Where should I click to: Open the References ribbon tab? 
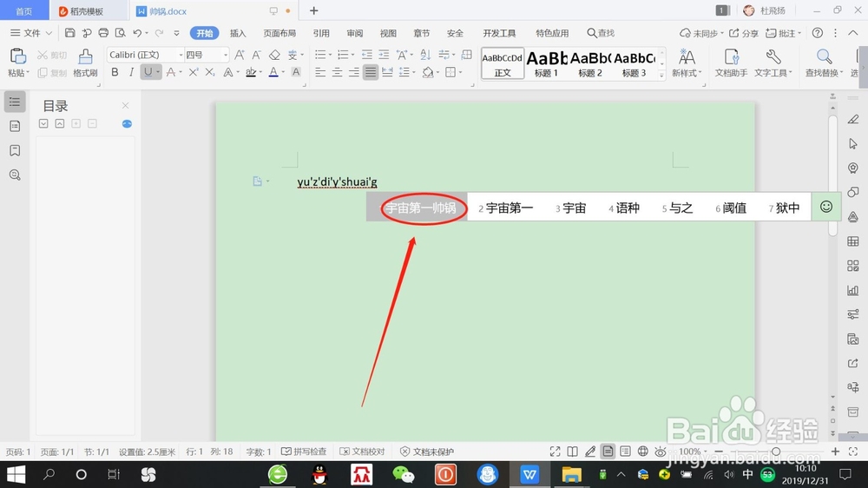321,33
